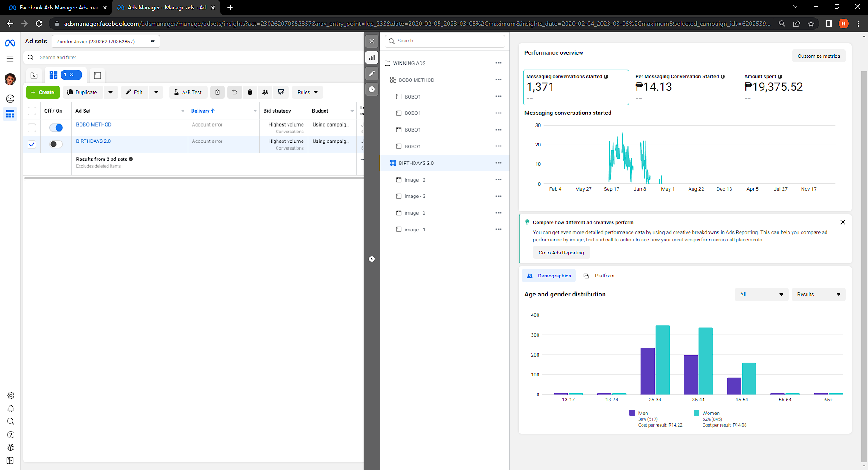The width and height of the screenshot is (868, 470).
Task: Click the notifications bell icon
Action: click(11, 409)
